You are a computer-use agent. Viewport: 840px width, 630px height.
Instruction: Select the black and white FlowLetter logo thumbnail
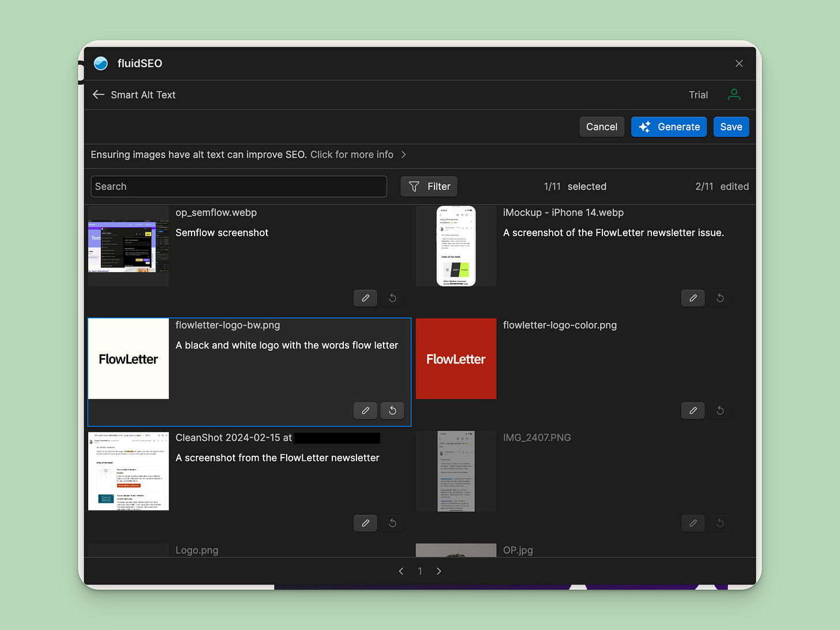click(x=129, y=359)
